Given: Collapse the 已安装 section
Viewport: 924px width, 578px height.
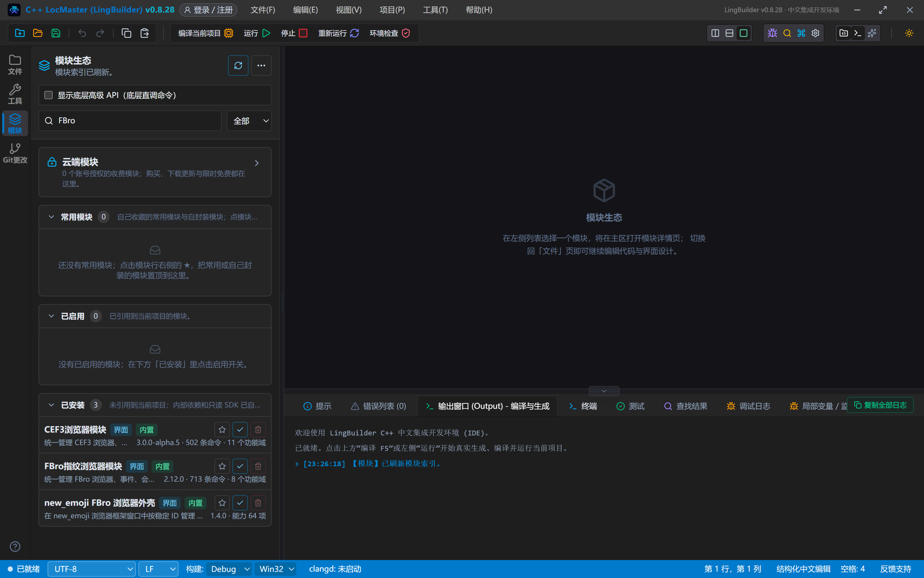Looking at the screenshot, I should (51, 405).
